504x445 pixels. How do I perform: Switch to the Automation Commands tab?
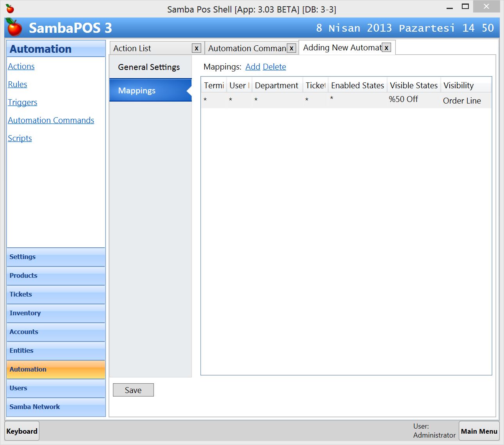pyautogui.click(x=246, y=48)
